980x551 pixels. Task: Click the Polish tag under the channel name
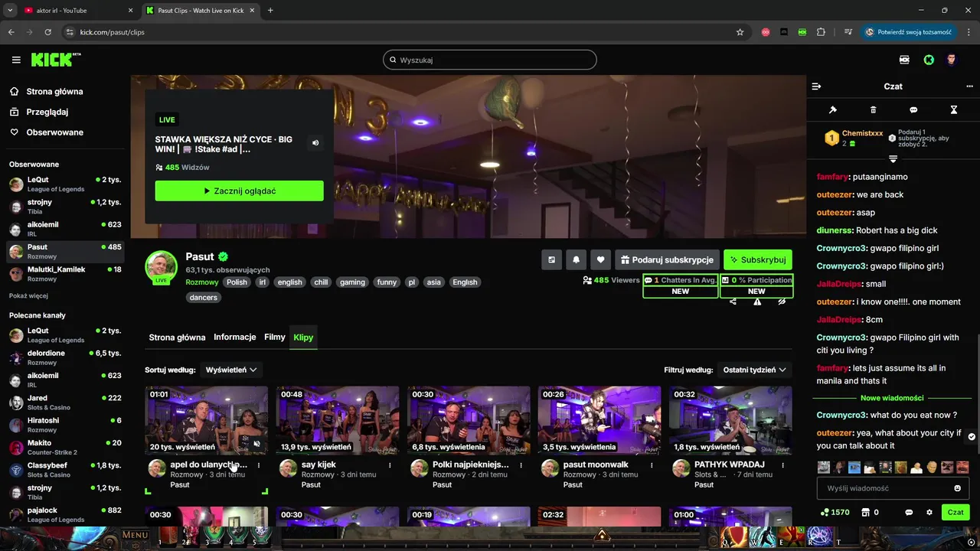point(237,282)
